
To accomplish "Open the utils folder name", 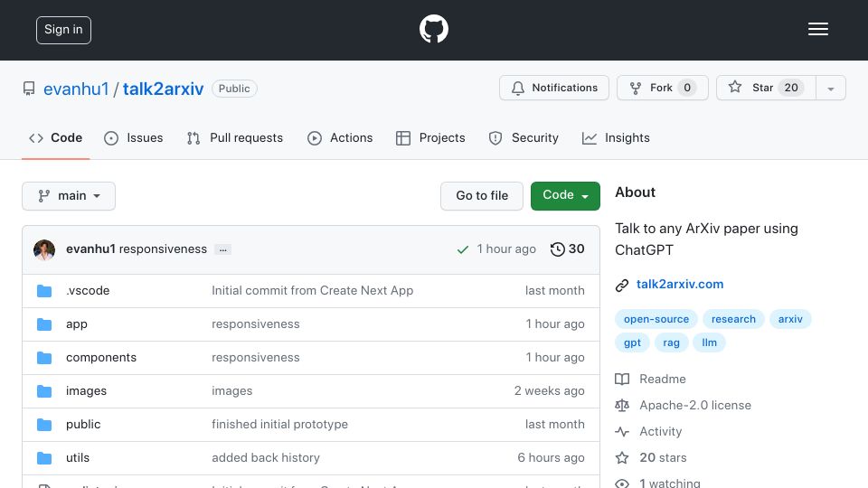I will coord(78,457).
